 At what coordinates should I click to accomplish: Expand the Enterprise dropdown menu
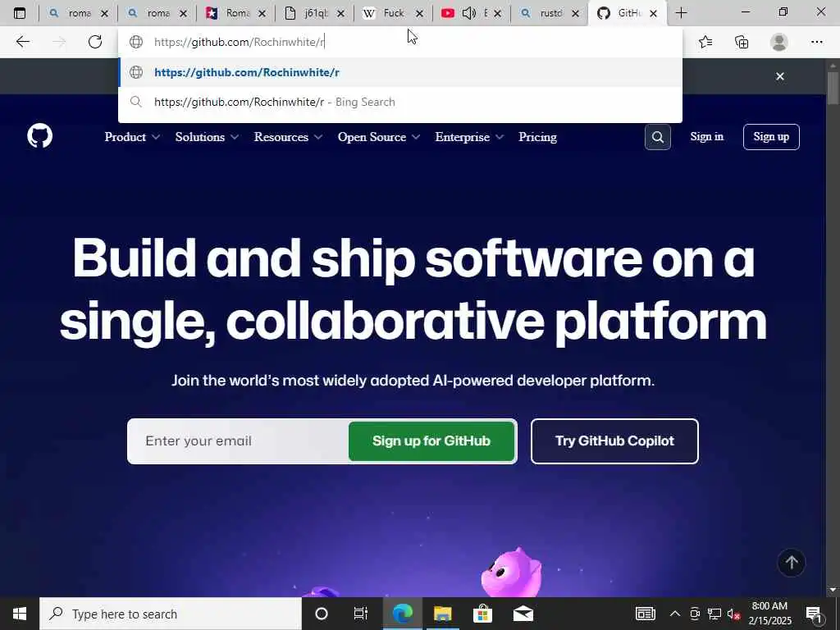(469, 137)
